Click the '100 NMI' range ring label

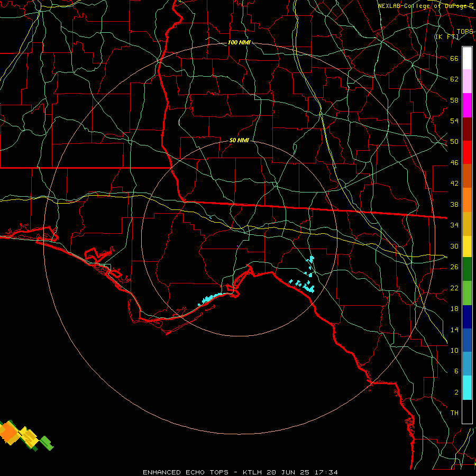[x=239, y=42]
